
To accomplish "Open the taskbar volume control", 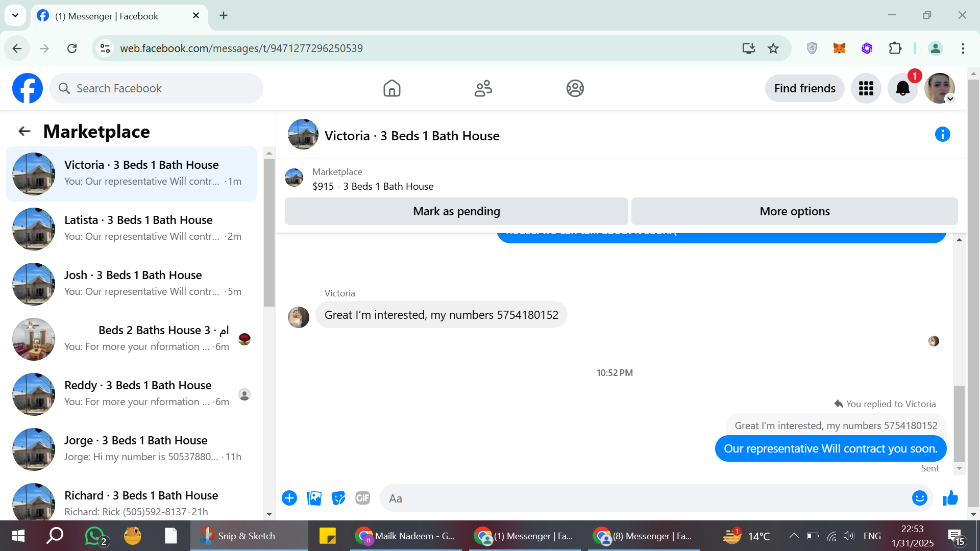I will 848,536.
